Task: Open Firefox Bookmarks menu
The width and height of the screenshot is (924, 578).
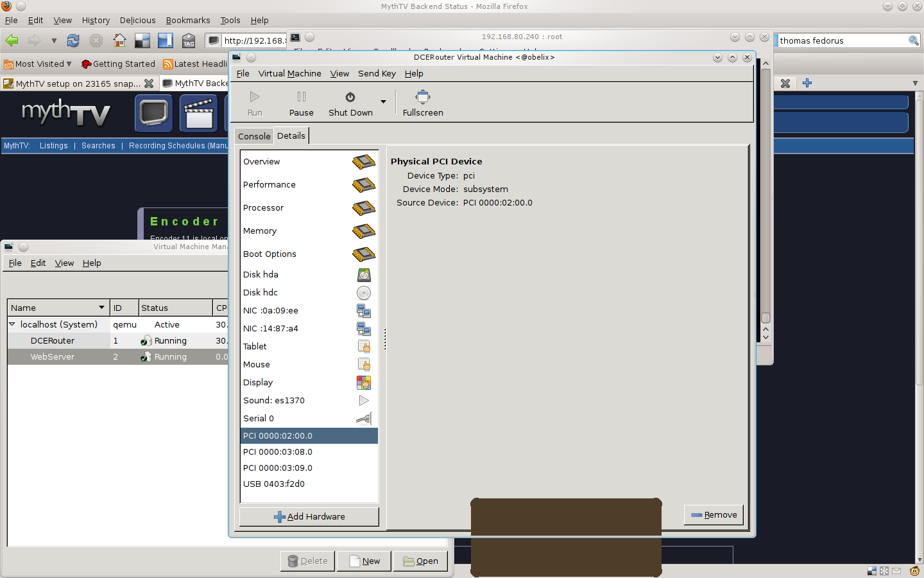Action: click(188, 21)
